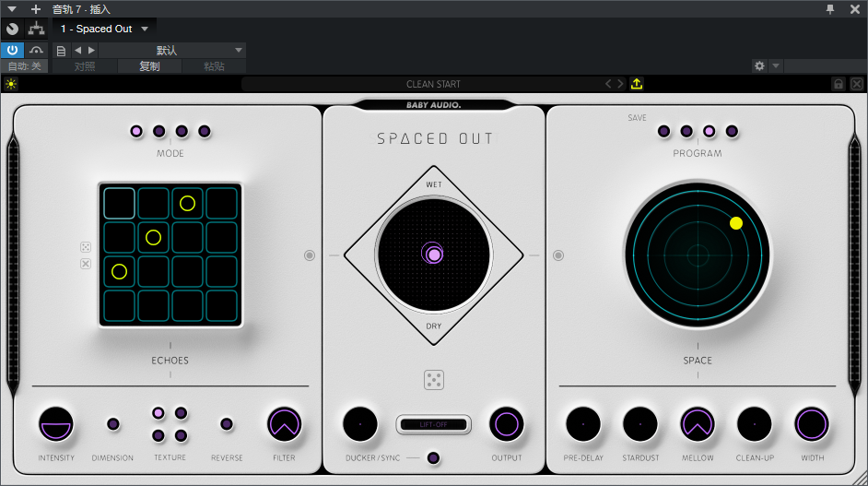Click the STARDUST knob

point(640,424)
